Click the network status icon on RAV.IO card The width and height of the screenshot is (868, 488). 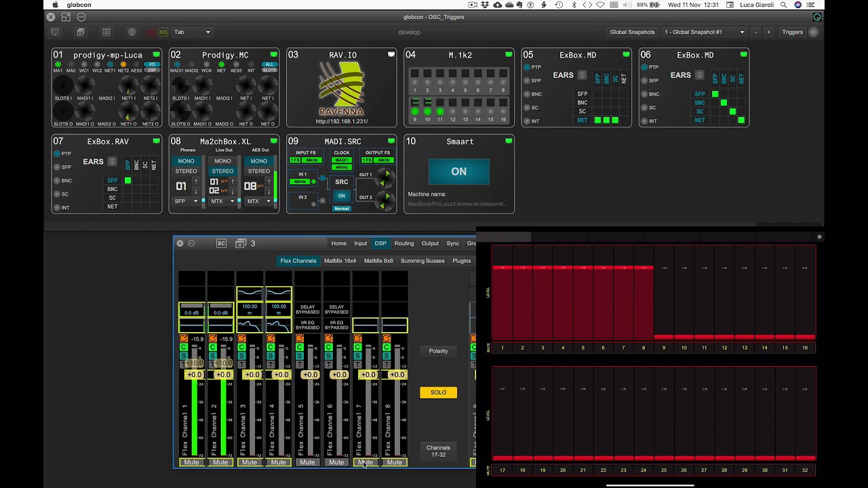pyautogui.click(x=391, y=54)
